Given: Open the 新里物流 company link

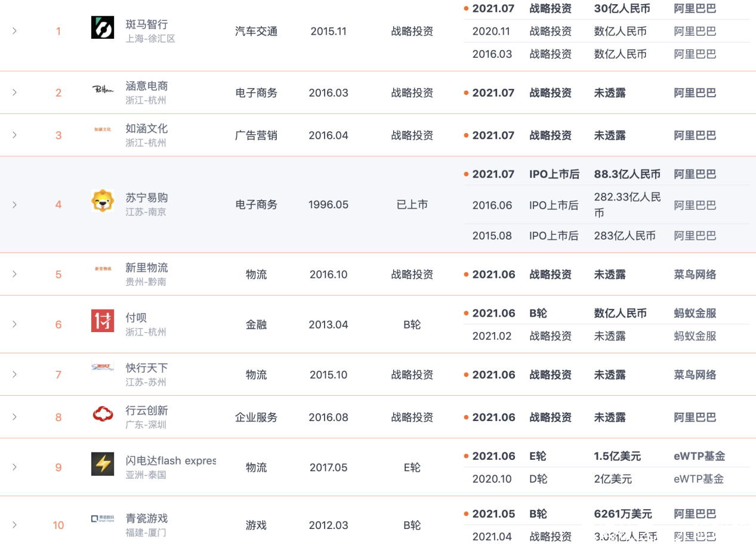Looking at the screenshot, I should click(147, 268).
